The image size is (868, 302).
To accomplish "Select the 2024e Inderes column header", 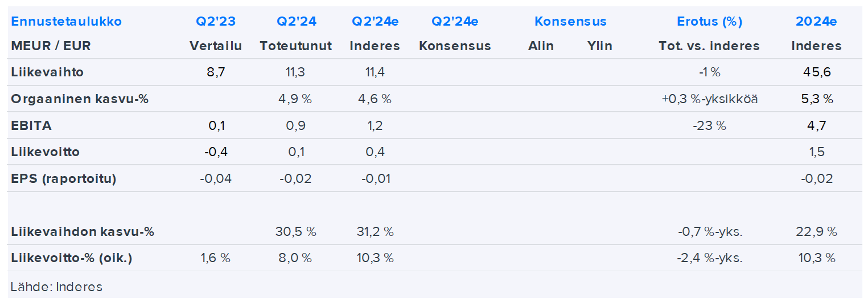I will pos(816,22).
